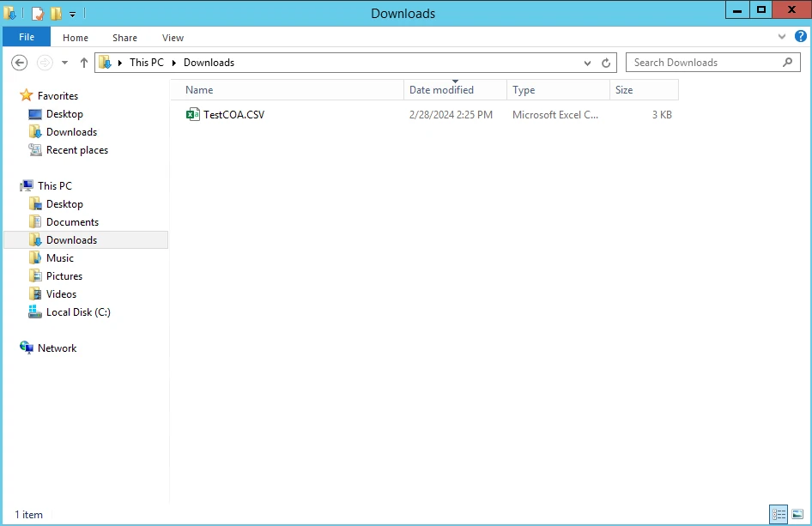The width and height of the screenshot is (812, 526).
Task: Select Favorites in the navigation pane
Action: (58, 96)
